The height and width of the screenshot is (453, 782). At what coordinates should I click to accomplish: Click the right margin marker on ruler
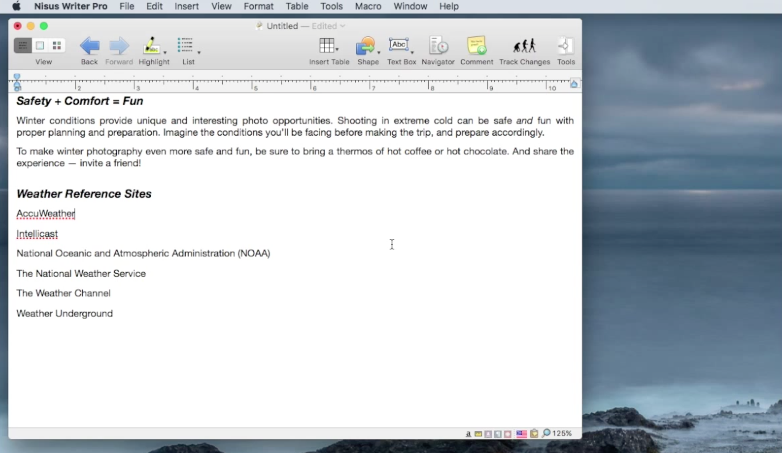coord(574,84)
